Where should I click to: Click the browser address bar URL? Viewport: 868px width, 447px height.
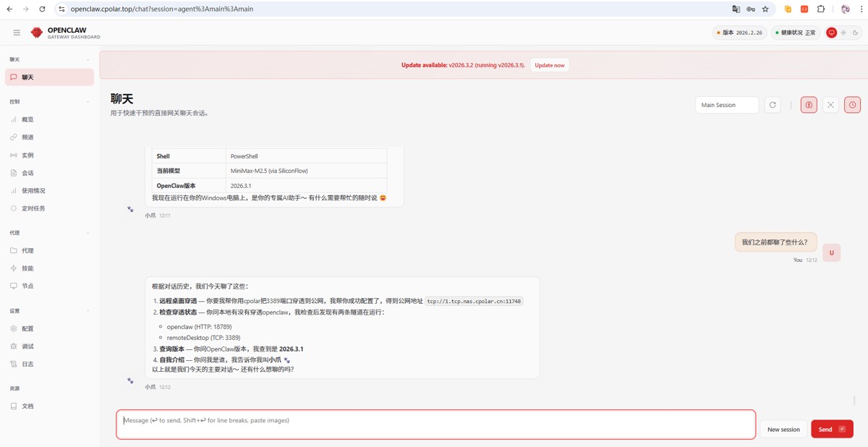(x=162, y=9)
